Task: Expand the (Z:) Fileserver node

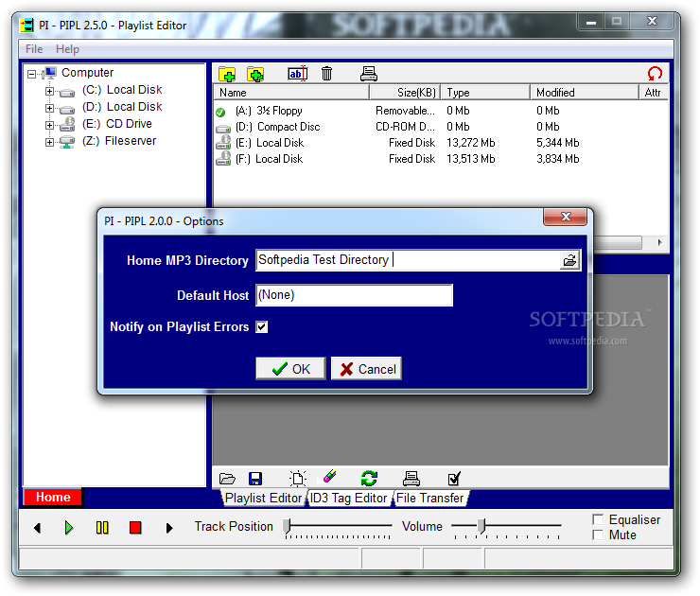Action: tap(49, 142)
